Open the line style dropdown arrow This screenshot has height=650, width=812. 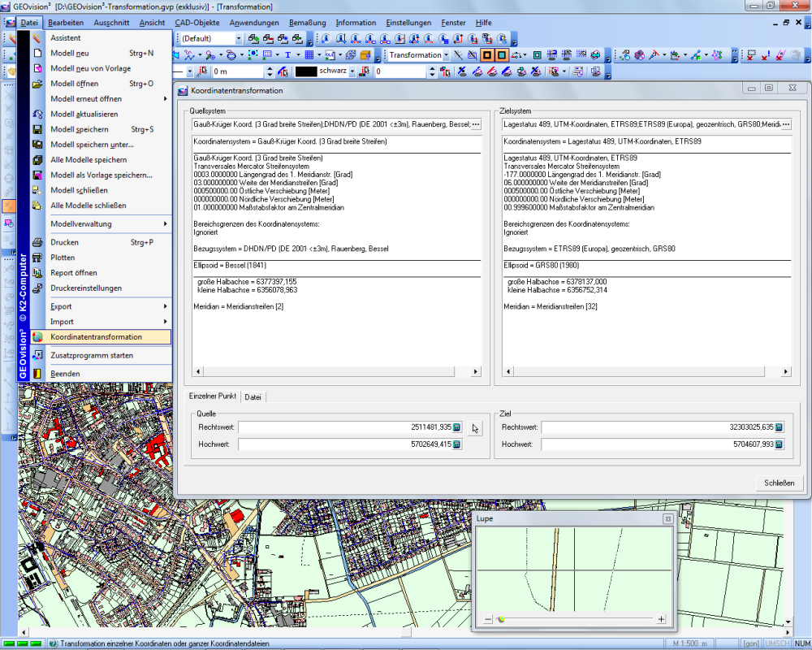point(189,71)
